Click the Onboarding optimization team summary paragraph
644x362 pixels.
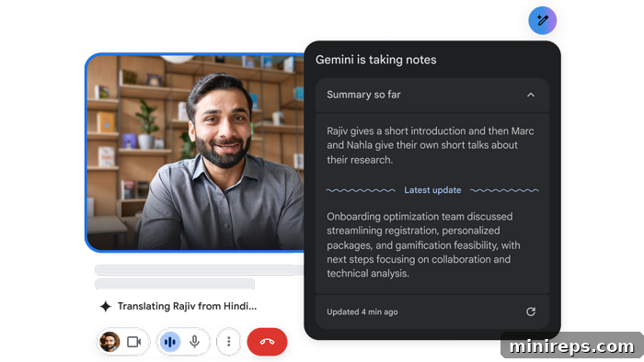tap(423, 245)
